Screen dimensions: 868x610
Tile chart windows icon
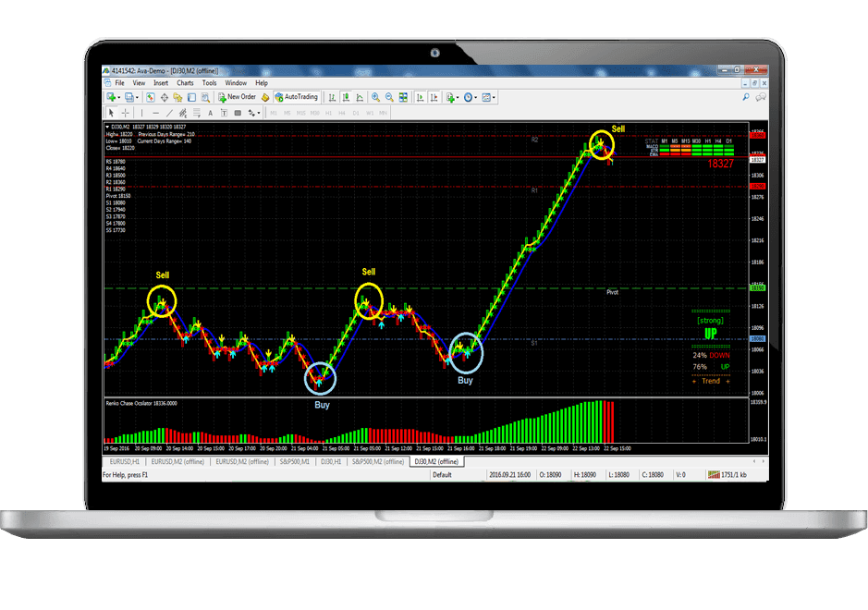(x=404, y=97)
